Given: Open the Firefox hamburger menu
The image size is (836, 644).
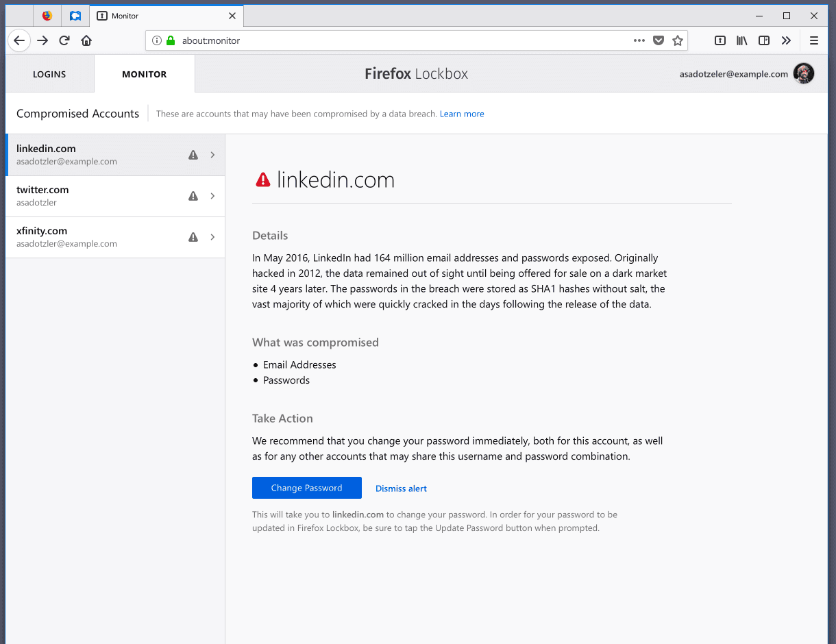Looking at the screenshot, I should pyautogui.click(x=814, y=40).
